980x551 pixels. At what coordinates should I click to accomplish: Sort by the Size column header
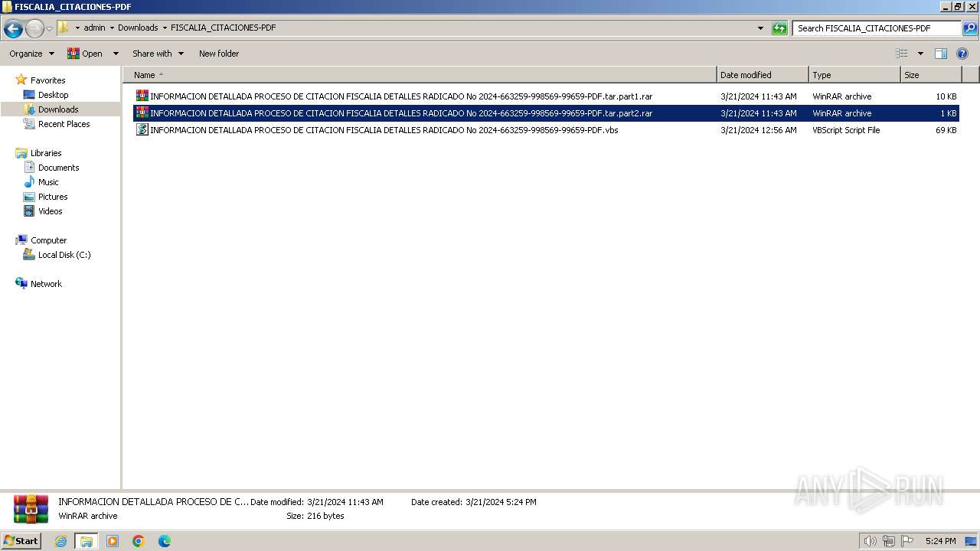tap(931, 75)
